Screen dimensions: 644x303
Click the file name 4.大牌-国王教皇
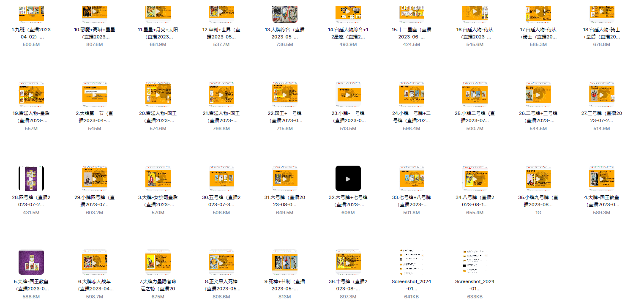point(602,201)
